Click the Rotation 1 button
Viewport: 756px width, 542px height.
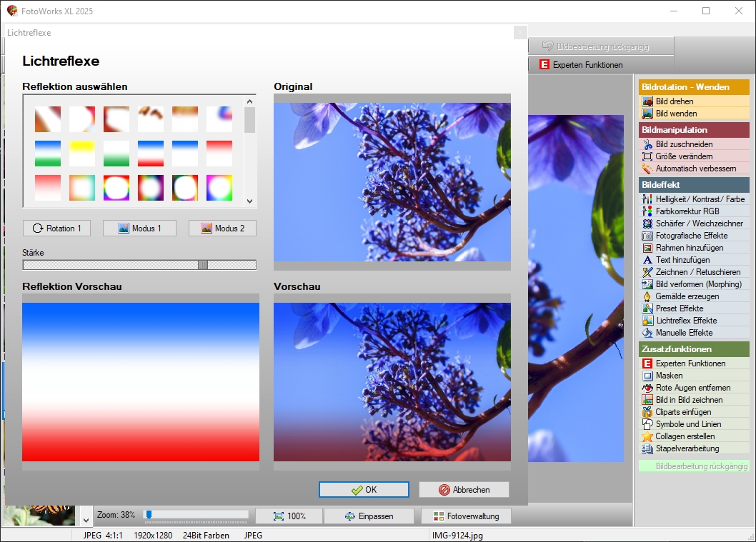coord(57,229)
